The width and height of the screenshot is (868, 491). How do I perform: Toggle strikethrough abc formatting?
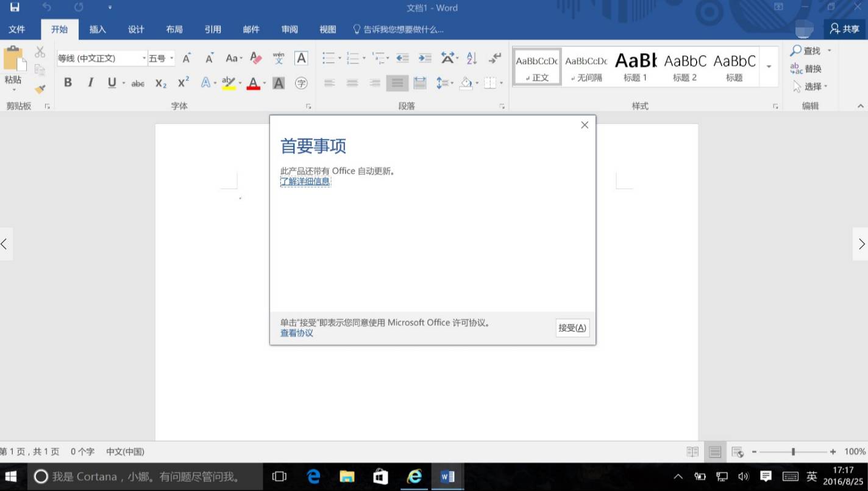(x=138, y=84)
